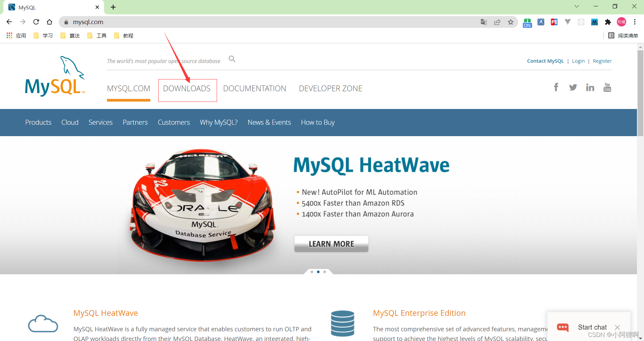Viewport: 644px width, 341px height.
Task: Click the red Start chat bubble icon
Action: [563, 327]
